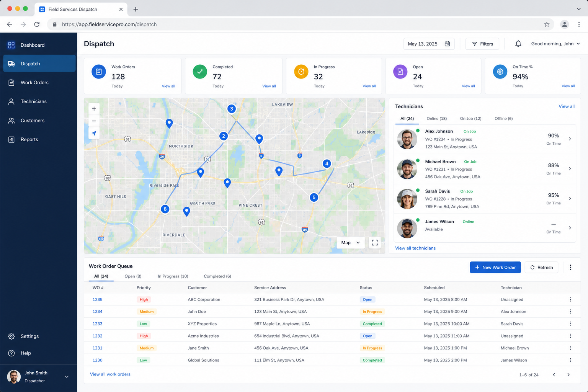Image resolution: width=588 pixels, height=392 pixels.
Task: Select the Dispatch truck icon in sidebar
Action: coord(11,64)
